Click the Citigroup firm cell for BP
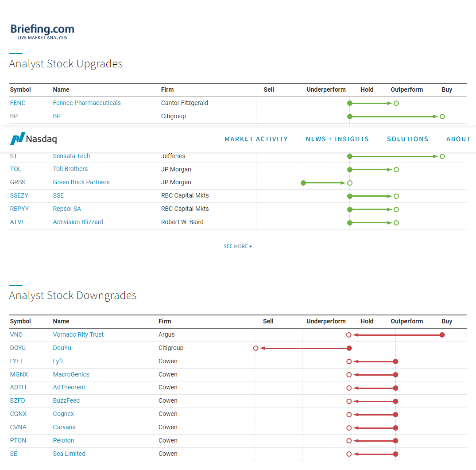 click(173, 117)
